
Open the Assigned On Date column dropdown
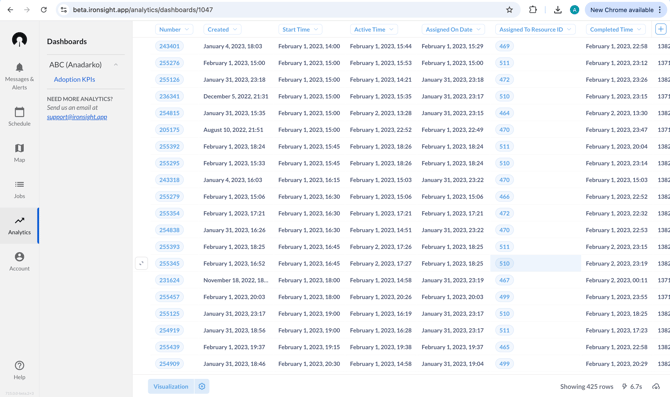pyautogui.click(x=453, y=29)
